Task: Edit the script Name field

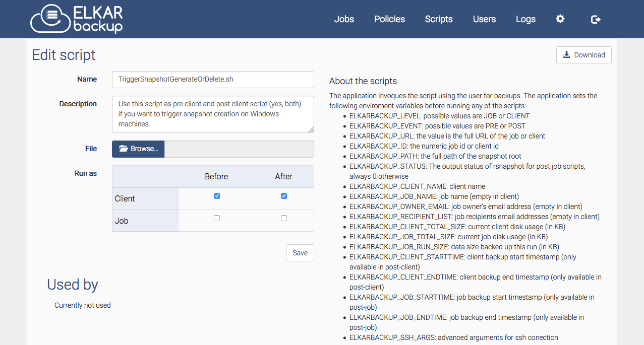Action: 212,80
